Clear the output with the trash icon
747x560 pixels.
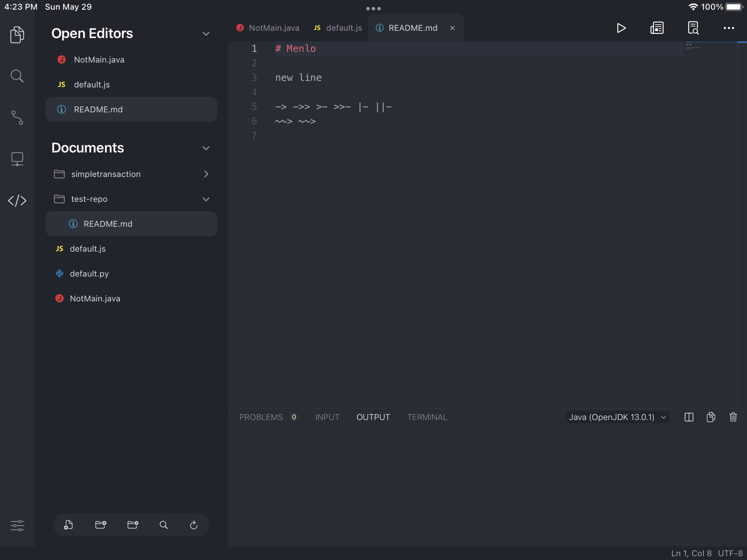[733, 417]
